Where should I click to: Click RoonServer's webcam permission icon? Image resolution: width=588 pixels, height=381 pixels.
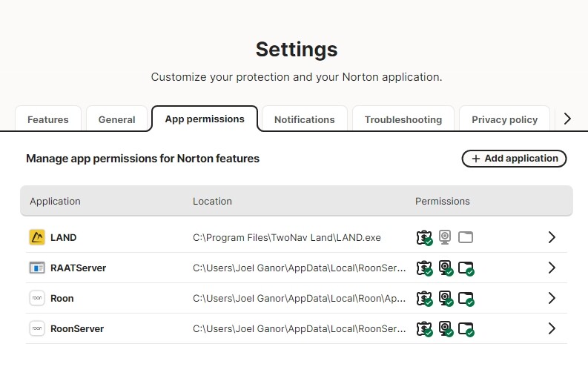tap(445, 329)
